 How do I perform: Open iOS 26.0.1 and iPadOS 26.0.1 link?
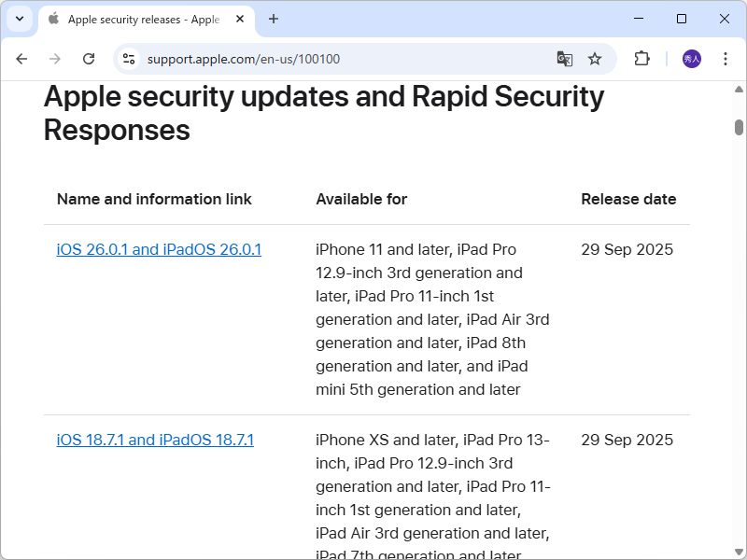click(x=159, y=249)
